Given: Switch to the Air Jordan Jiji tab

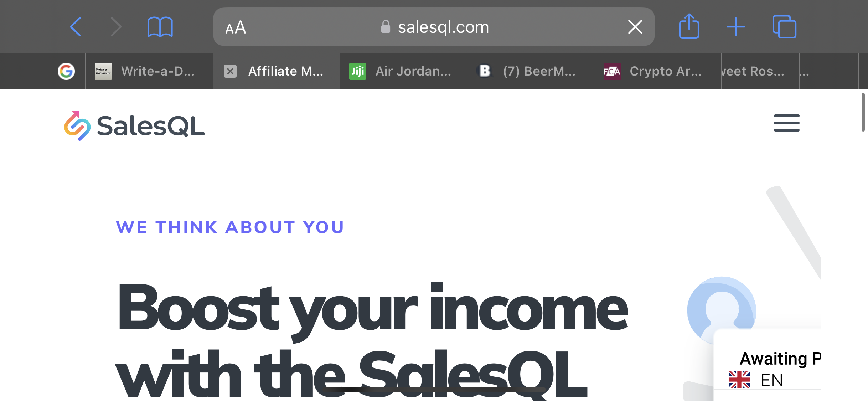Looking at the screenshot, I should (403, 71).
